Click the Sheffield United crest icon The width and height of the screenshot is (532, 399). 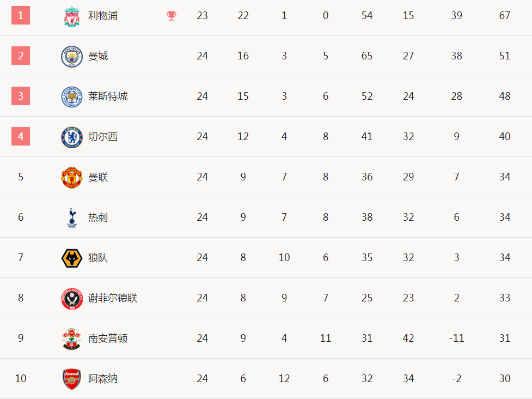[71, 298]
